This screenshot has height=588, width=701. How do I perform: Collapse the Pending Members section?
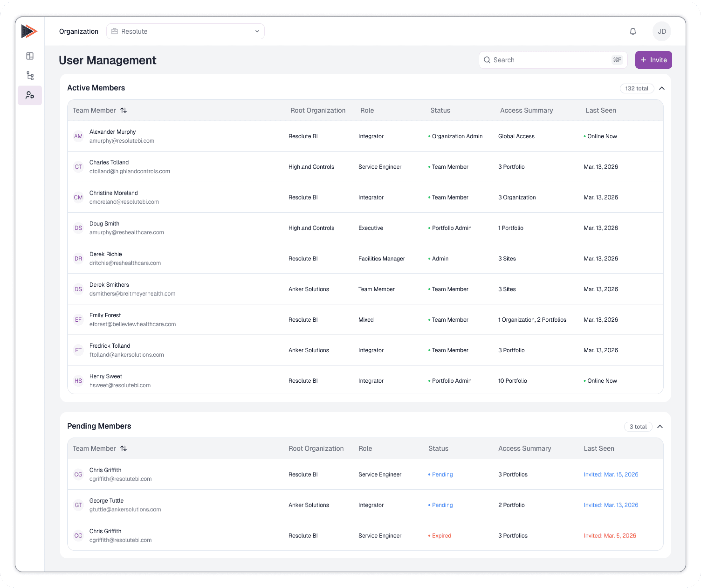click(660, 427)
